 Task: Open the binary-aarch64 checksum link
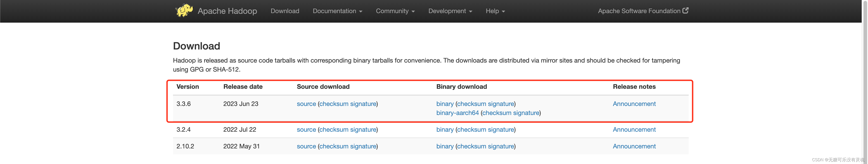497,113
